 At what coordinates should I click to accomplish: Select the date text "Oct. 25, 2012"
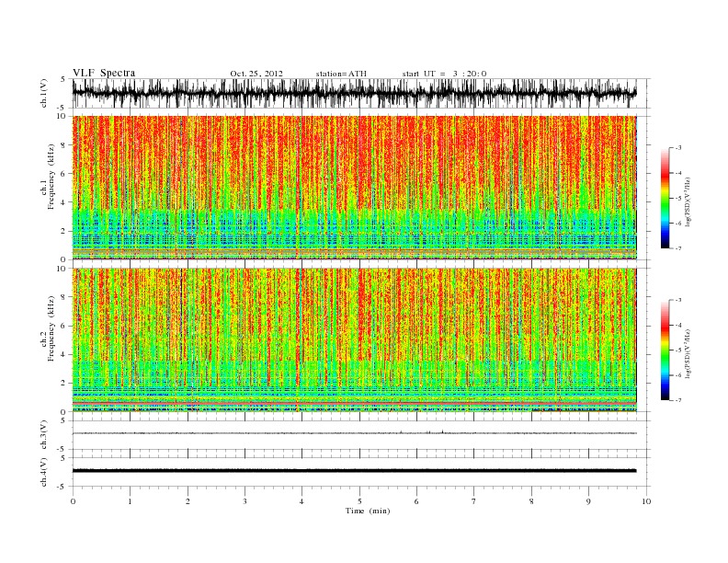coord(256,74)
